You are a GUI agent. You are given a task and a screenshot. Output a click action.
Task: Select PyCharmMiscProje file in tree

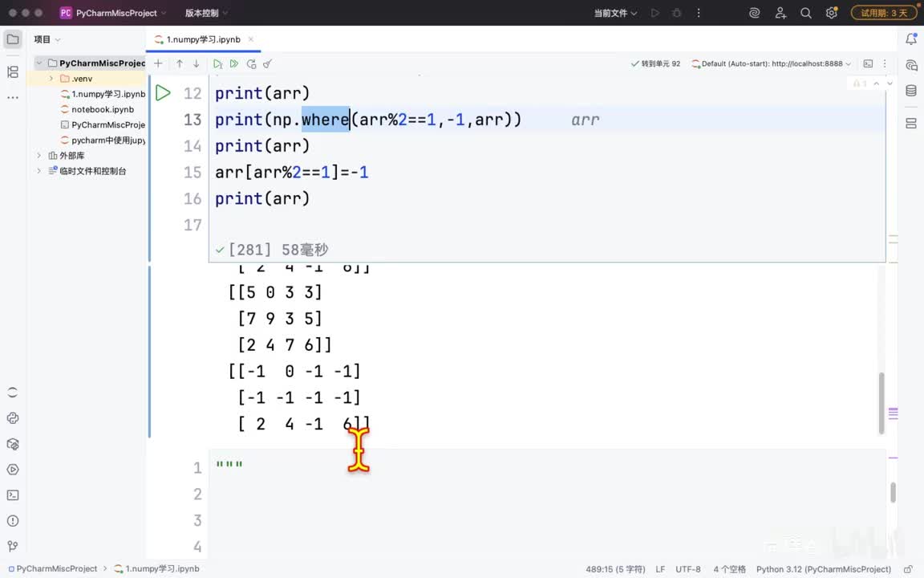[x=103, y=124]
